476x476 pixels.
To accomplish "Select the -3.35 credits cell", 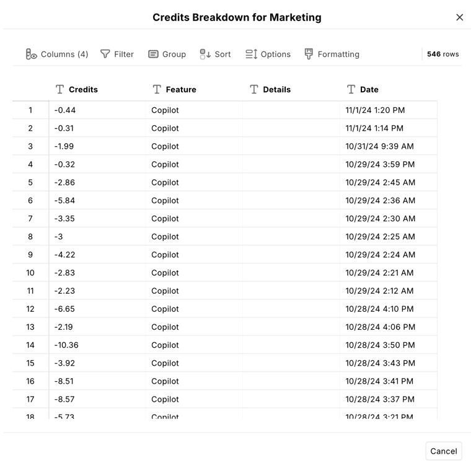I will click(x=97, y=218).
